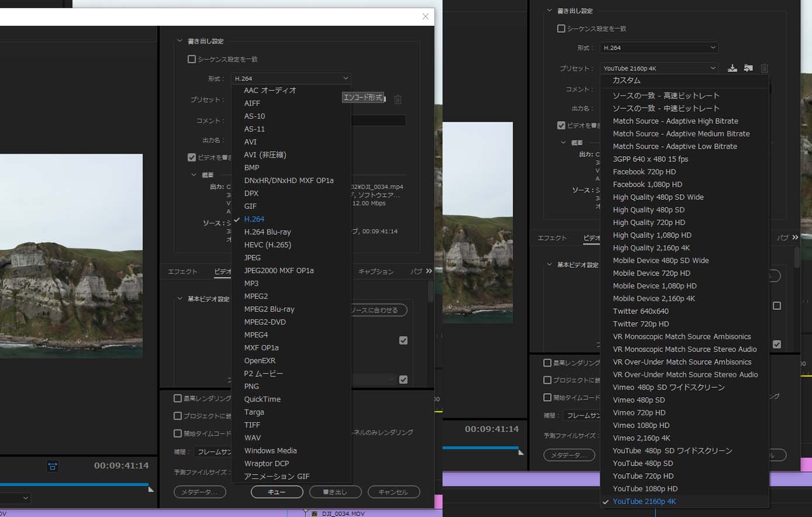The image size is (812, 517).
Task: Click the out-point marker on left preview timeline
Action: pos(151,488)
